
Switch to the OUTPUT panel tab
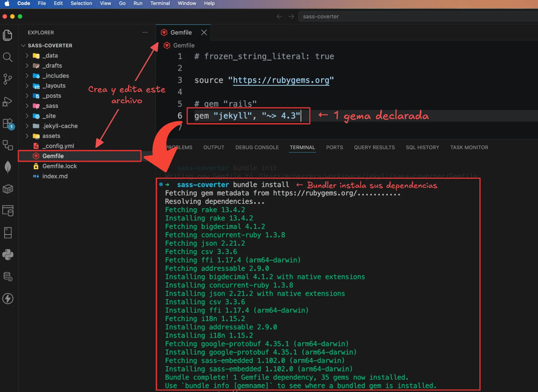point(214,147)
